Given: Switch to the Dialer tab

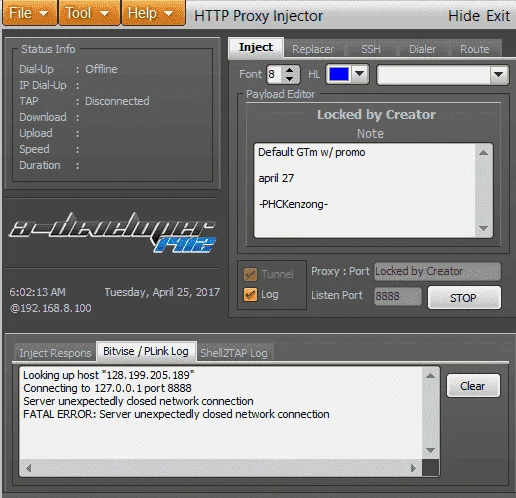Looking at the screenshot, I should pyautogui.click(x=422, y=49).
